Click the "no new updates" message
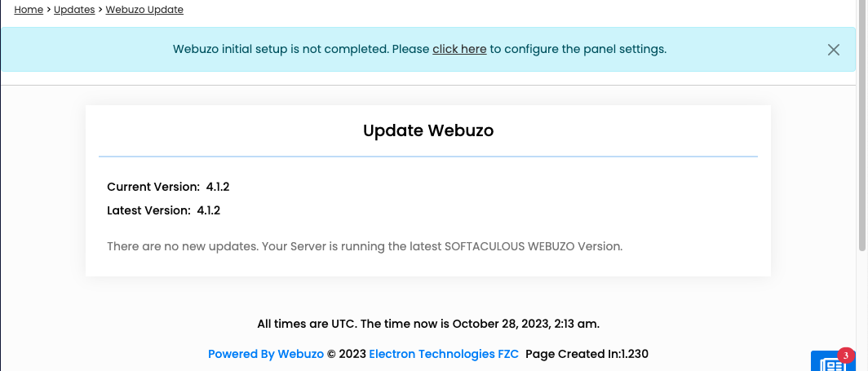The image size is (868, 371). (x=365, y=245)
